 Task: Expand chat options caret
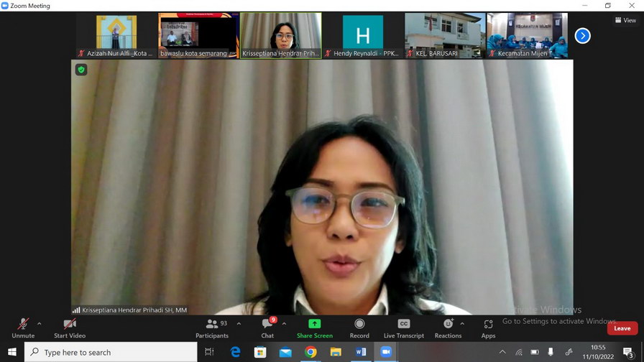tap(284, 324)
